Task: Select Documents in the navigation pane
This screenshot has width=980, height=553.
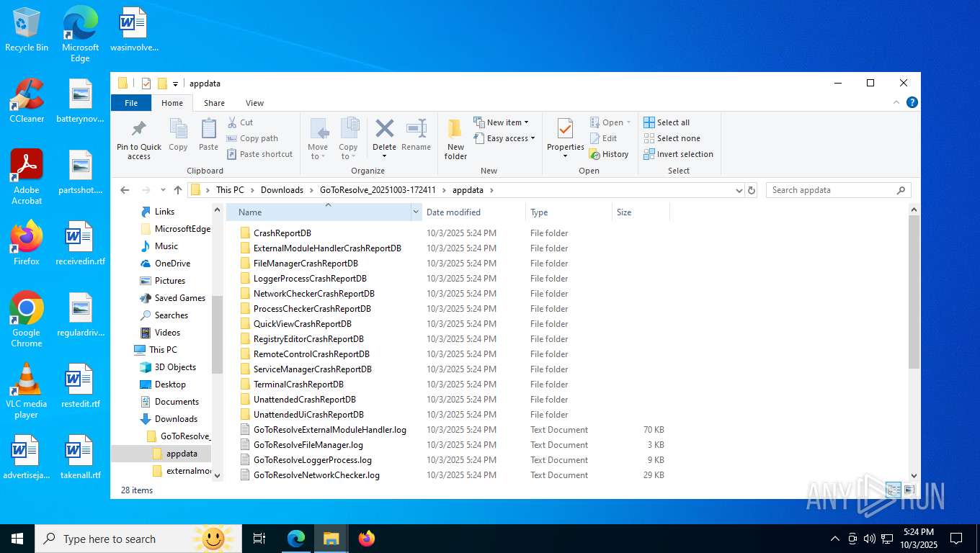Action: 177,402
